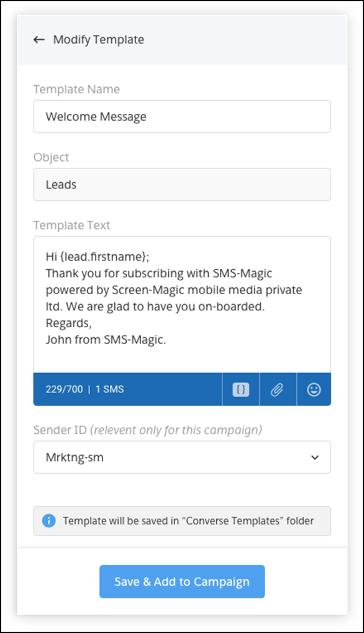Image resolution: width=364 pixels, height=633 pixels.
Task: Click the Object field showing Leads
Action: (x=182, y=185)
